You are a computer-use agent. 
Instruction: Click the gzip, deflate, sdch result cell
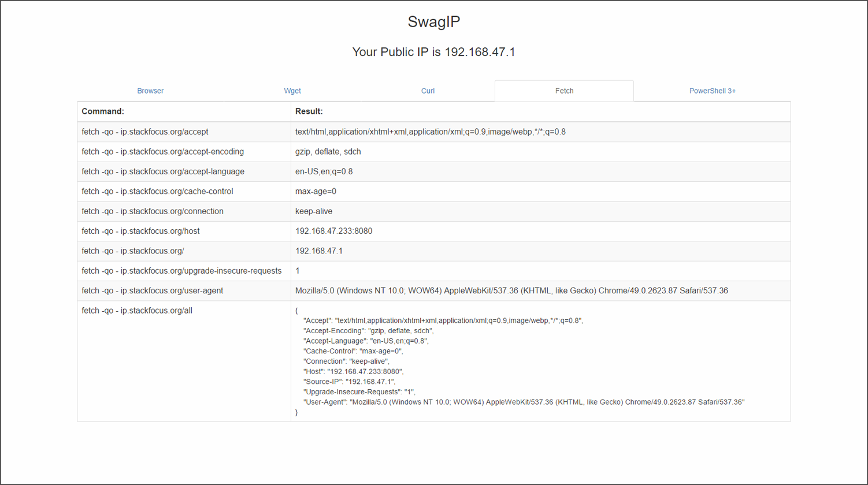(328, 152)
